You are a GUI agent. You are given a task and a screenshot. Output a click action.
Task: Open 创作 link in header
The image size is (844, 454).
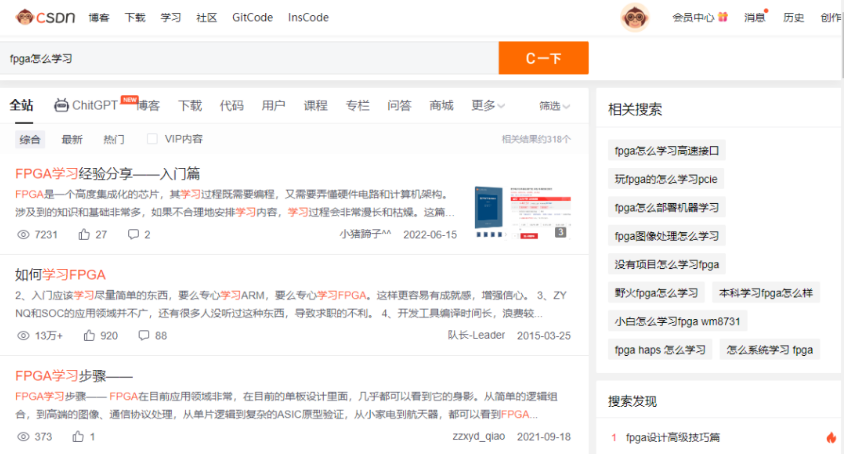pyautogui.click(x=831, y=18)
